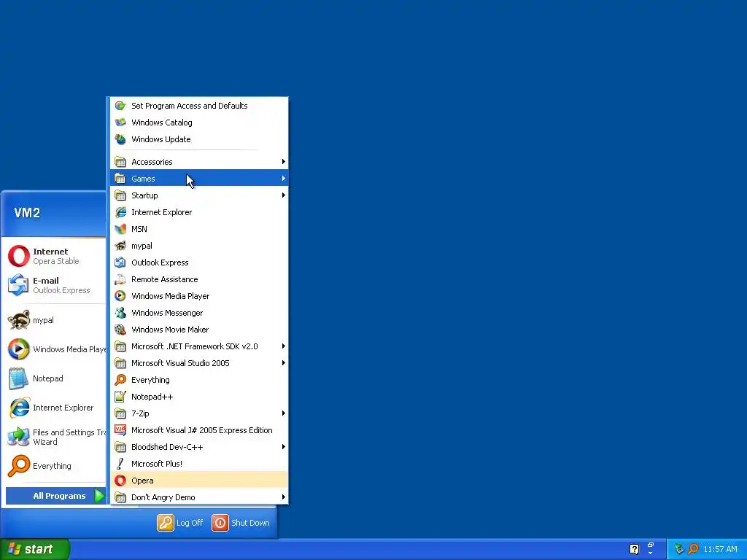Expand the Accessories submenu
This screenshot has width=747, height=560.
tap(199, 162)
